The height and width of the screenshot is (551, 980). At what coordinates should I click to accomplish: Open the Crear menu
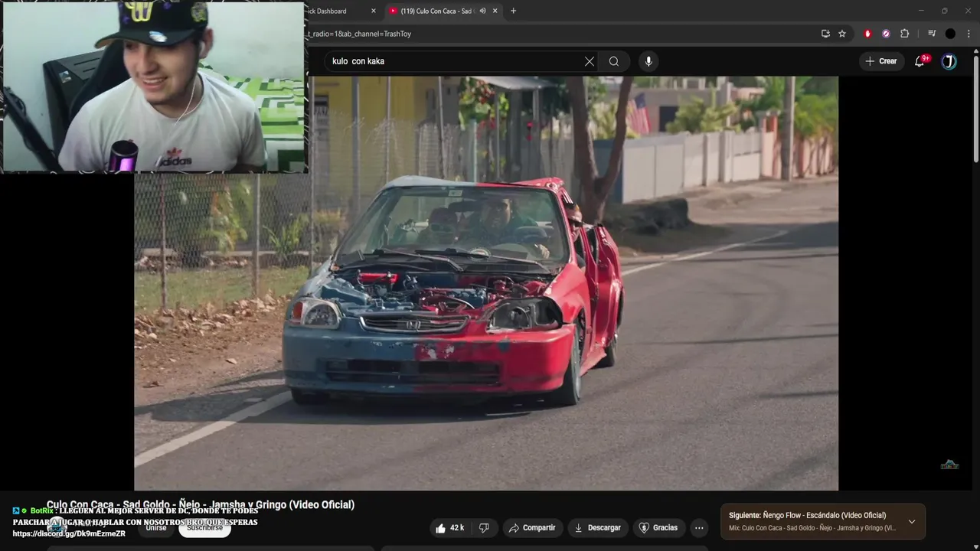880,61
